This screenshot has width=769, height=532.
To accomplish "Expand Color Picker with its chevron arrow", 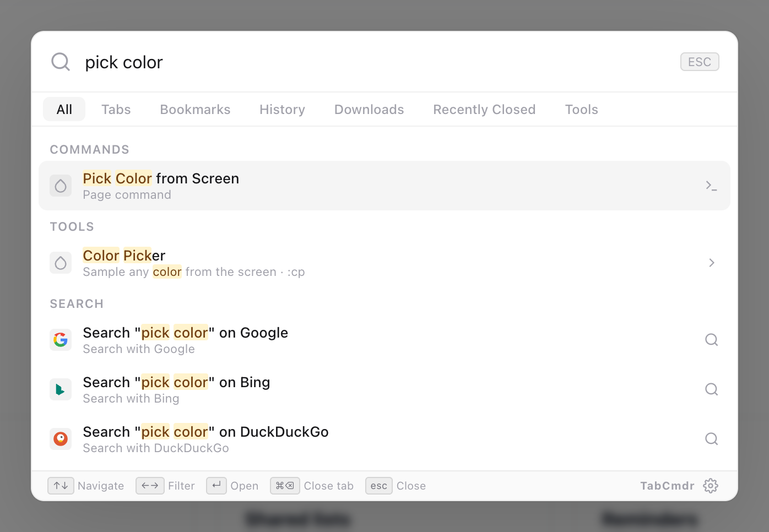I will (711, 263).
